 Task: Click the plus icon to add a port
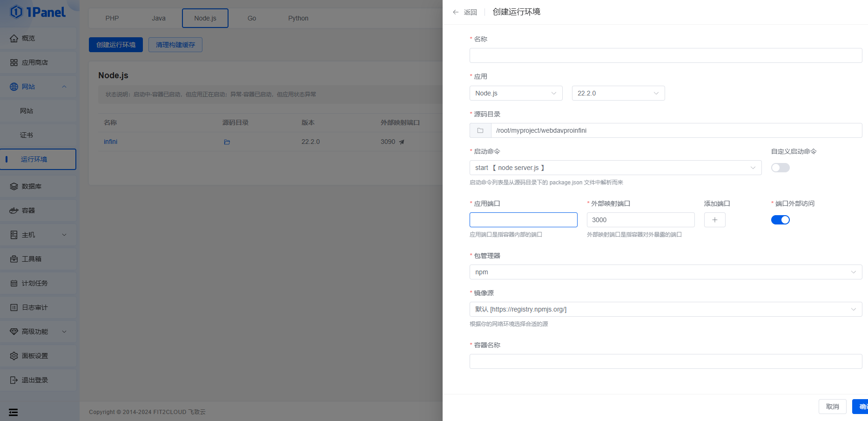[x=714, y=220]
